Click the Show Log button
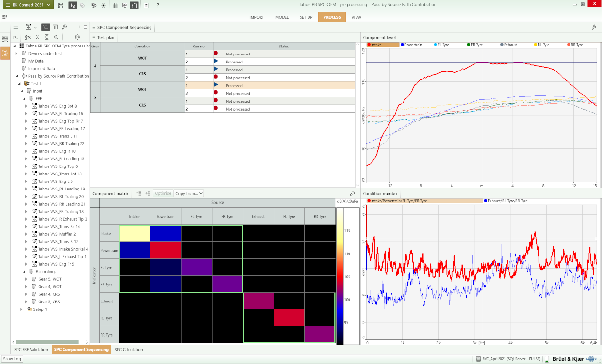Image resolution: width=602 pixels, height=364 pixels. pos(12,359)
